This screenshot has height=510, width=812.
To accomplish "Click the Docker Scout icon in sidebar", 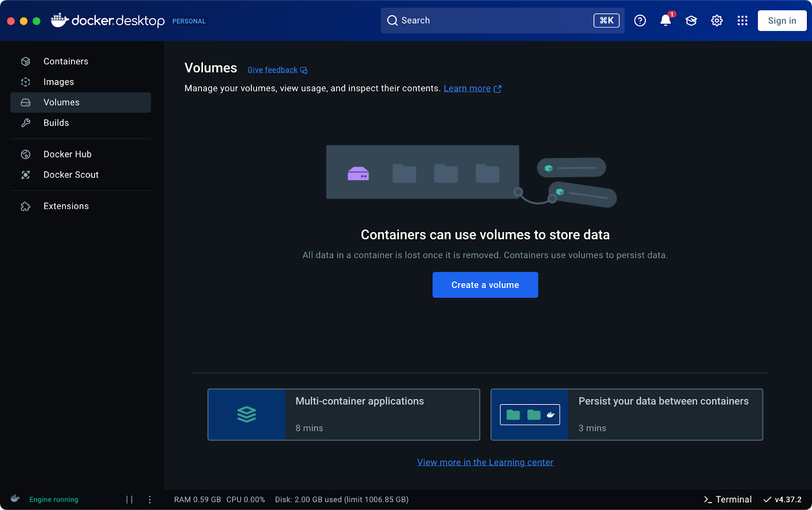I will 26,175.
